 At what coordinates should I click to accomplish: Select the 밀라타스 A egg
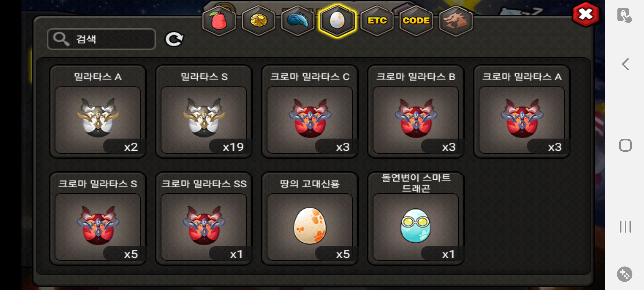[98, 112]
